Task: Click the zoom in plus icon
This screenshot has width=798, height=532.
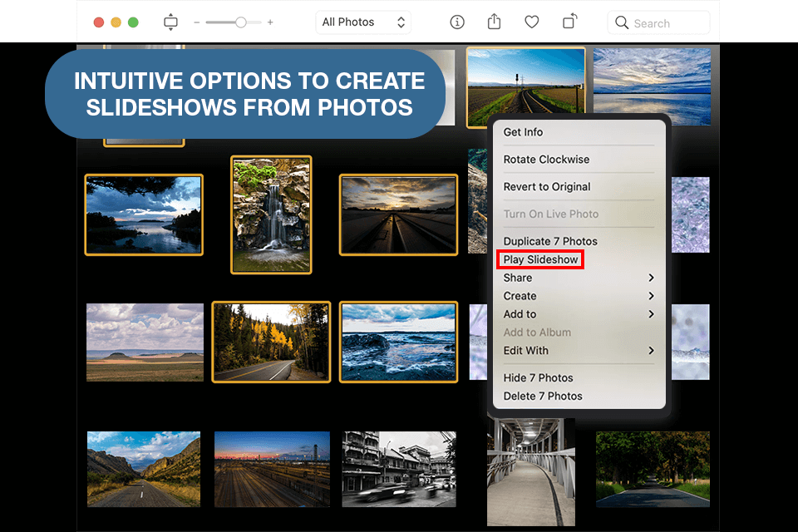Action: (270, 22)
